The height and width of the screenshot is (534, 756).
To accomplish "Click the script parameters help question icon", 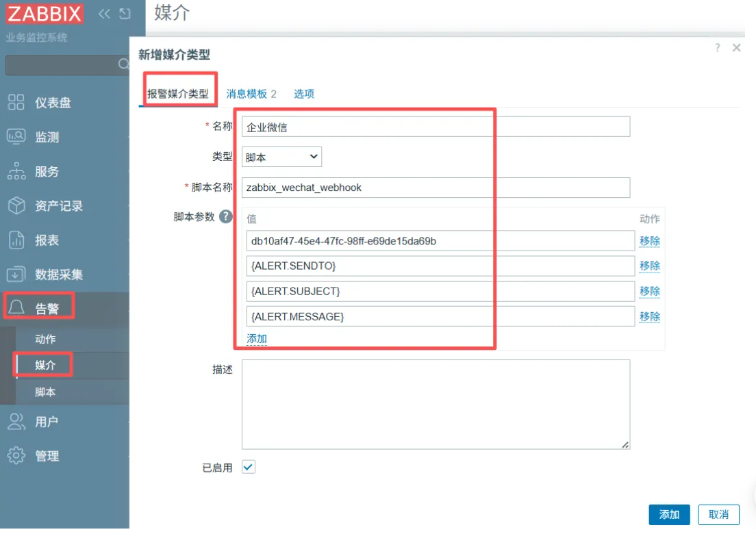I will tap(225, 217).
